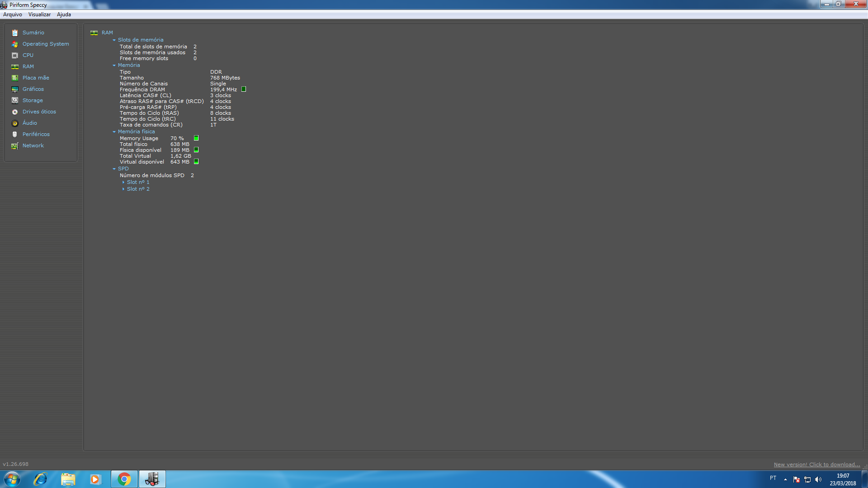Click the Drives óticos disc icon
This screenshot has height=488, width=868.
coord(15,112)
